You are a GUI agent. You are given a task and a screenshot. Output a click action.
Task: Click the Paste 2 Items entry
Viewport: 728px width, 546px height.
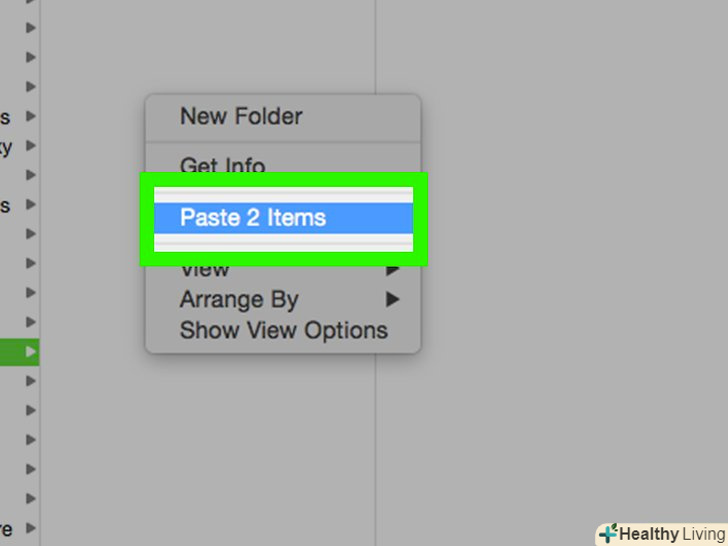click(x=253, y=217)
